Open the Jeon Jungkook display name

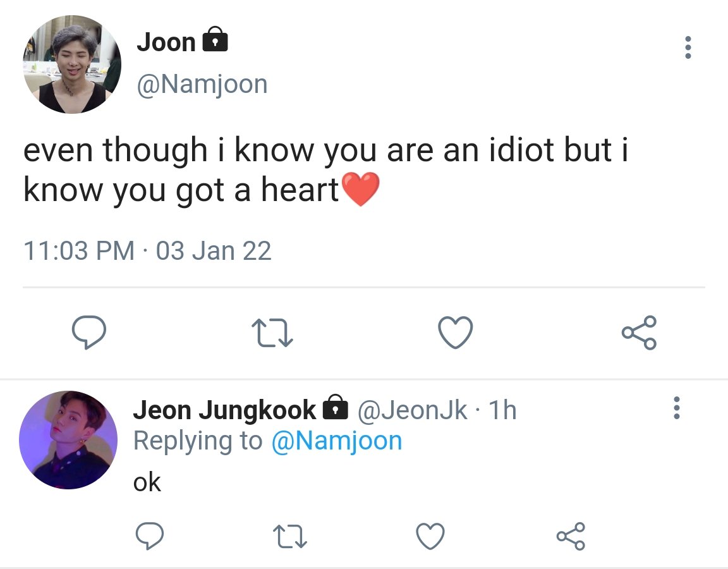225,410
